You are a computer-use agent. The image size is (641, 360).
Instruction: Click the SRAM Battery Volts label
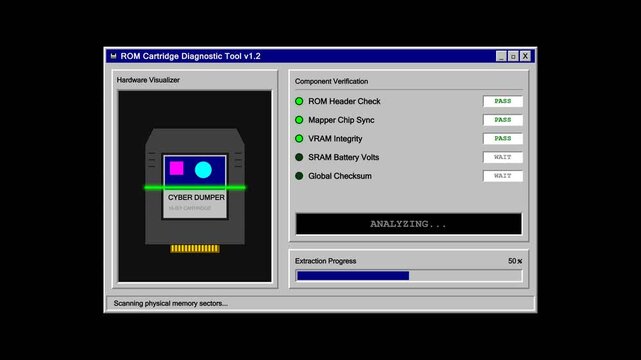pyautogui.click(x=344, y=157)
